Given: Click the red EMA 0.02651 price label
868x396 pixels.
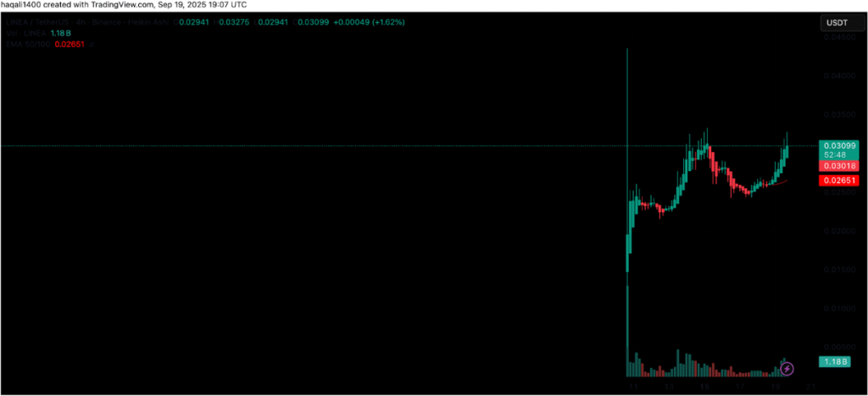Looking at the screenshot, I should pos(838,180).
